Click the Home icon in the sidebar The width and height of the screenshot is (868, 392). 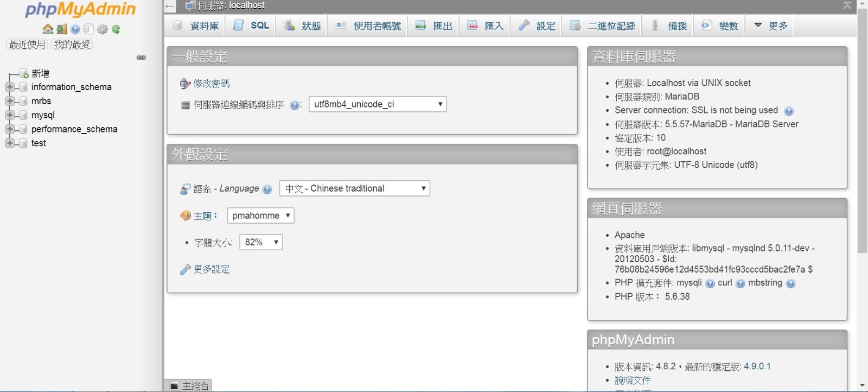(48, 29)
